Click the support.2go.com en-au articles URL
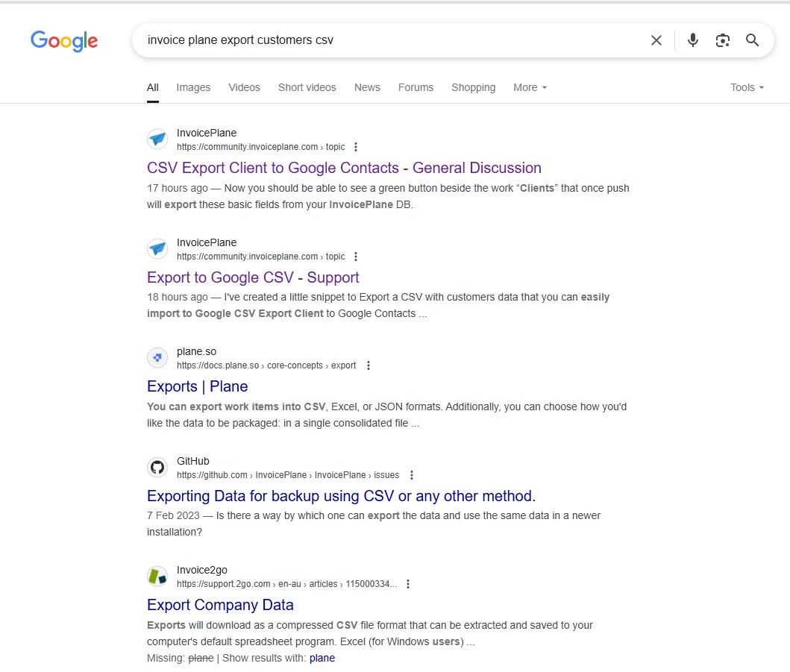 coord(286,584)
